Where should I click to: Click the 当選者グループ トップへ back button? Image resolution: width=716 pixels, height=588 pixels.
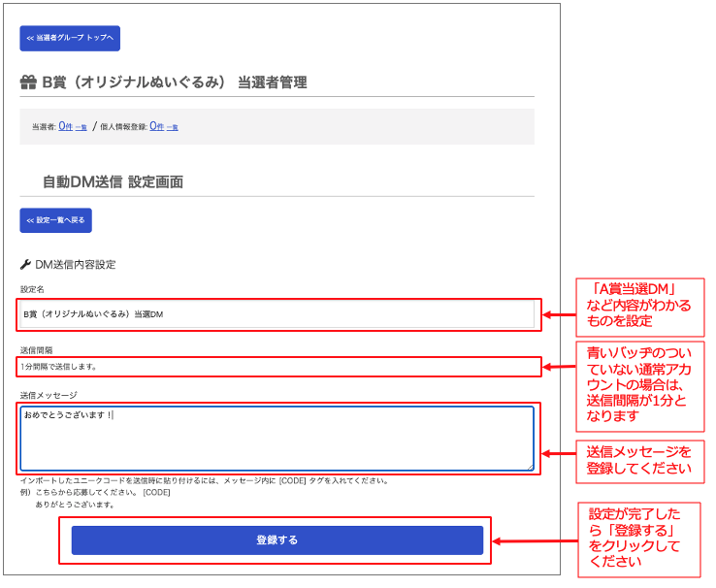coord(70,39)
